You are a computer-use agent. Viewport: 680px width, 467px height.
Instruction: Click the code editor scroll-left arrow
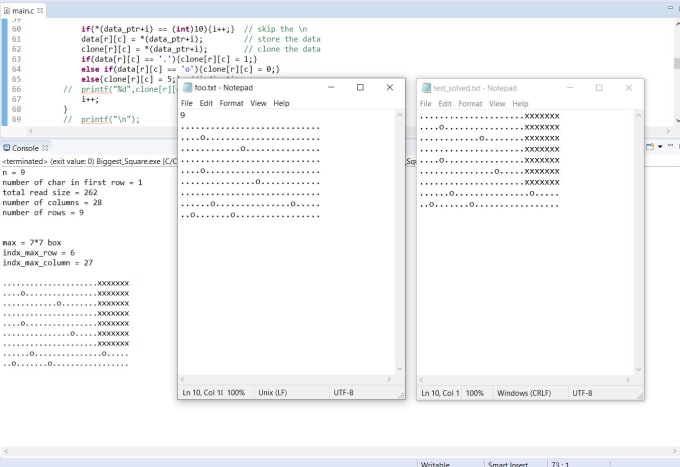coord(30,131)
